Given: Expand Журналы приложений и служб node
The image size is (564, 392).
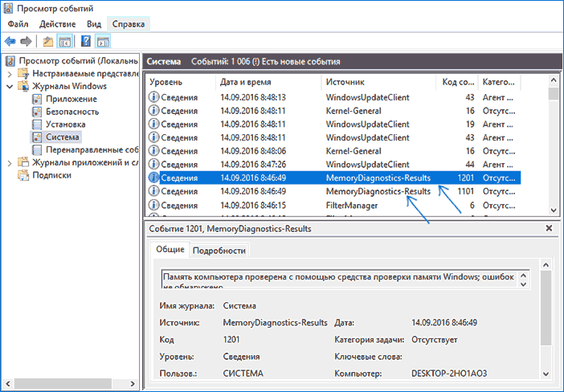Looking at the screenshot, I should coord(10,163).
